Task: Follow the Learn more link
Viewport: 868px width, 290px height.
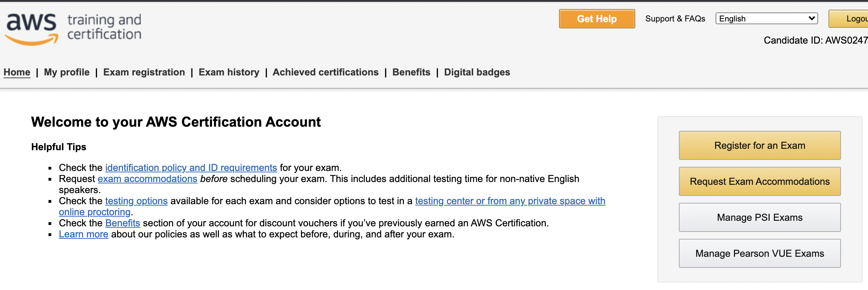Action: (83, 234)
